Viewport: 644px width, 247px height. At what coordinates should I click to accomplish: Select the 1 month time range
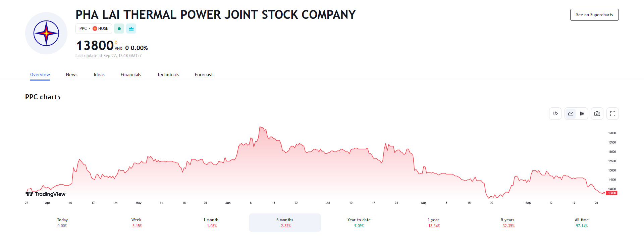(211, 223)
